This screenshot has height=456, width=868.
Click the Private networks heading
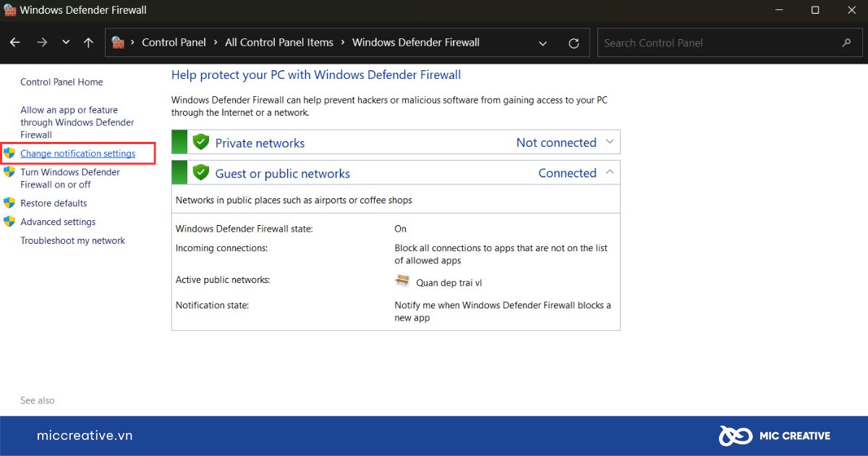coord(260,143)
